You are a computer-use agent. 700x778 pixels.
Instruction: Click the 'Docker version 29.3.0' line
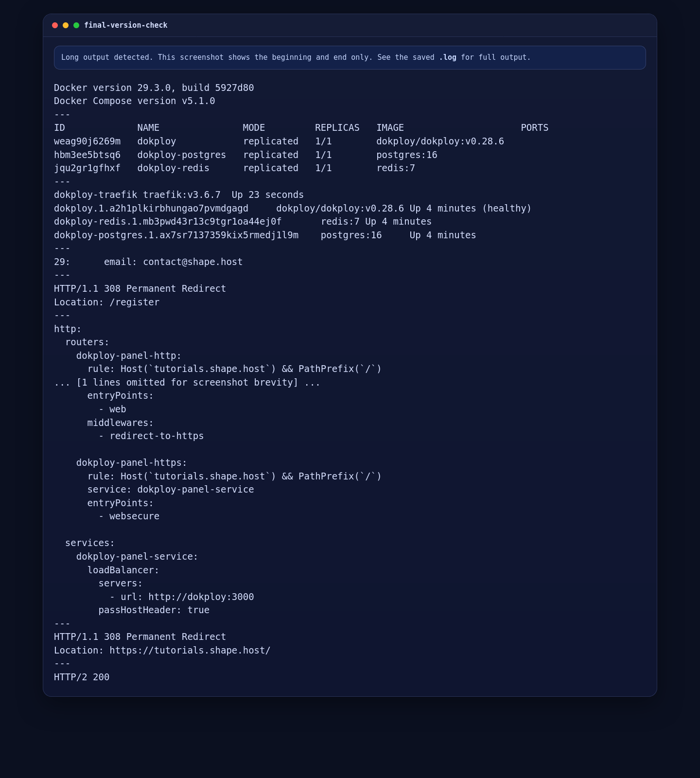[154, 88]
